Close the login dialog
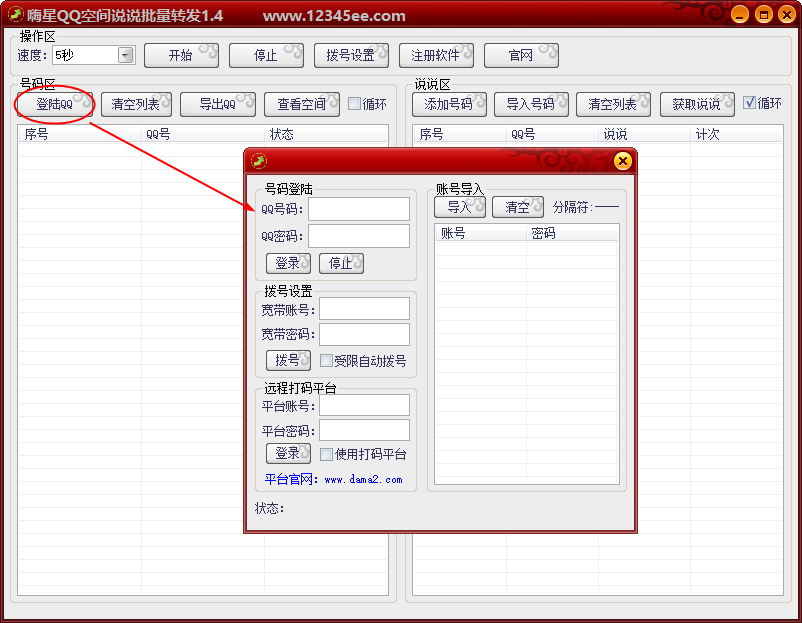This screenshot has height=623, width=802. coord(622,162)
